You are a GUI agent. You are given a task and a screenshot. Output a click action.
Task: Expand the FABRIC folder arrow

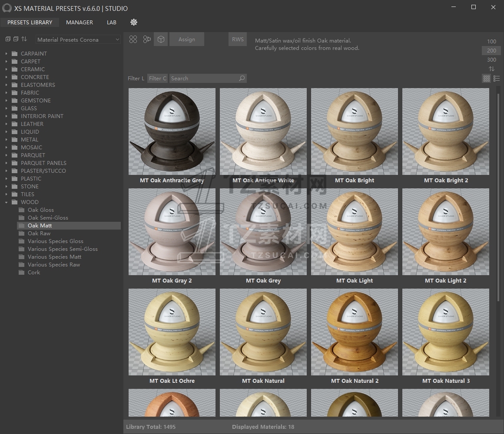click(x=6, y=93)
